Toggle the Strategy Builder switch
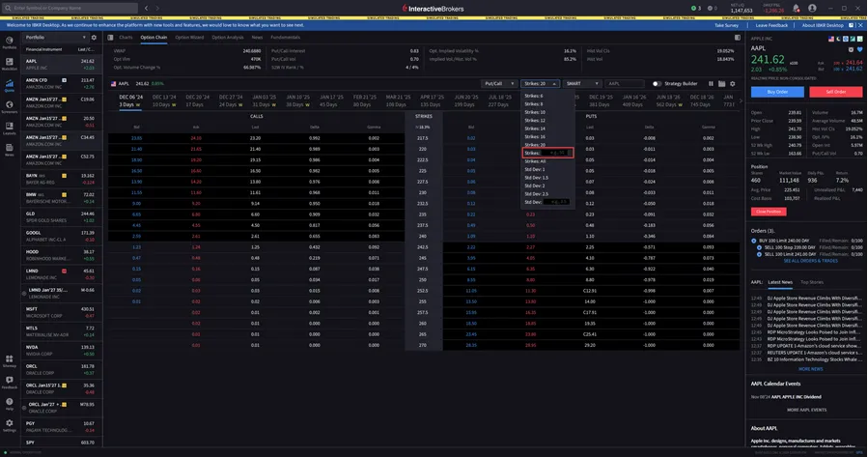This screenshot has height=457, width=868. [x=657, y=84]
